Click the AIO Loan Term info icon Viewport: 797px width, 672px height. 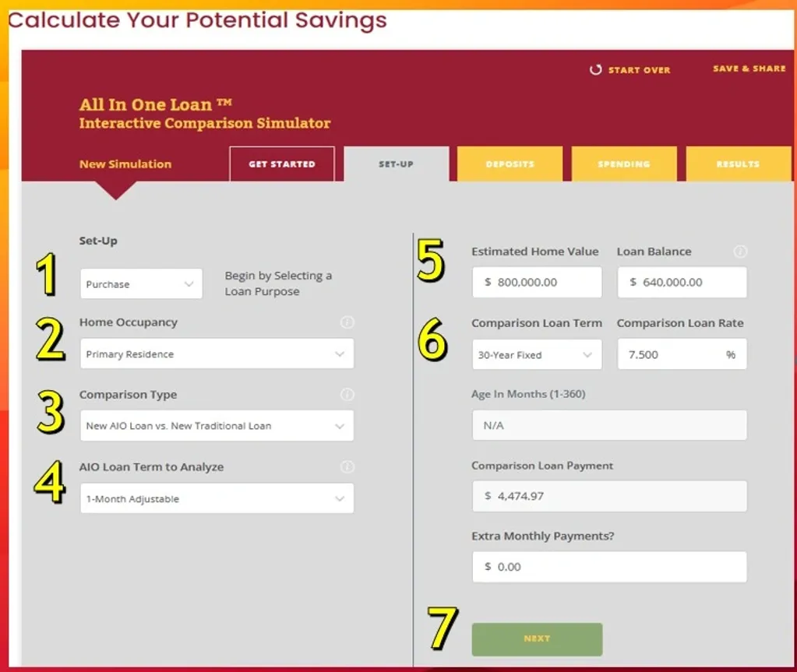click(347, 467)
